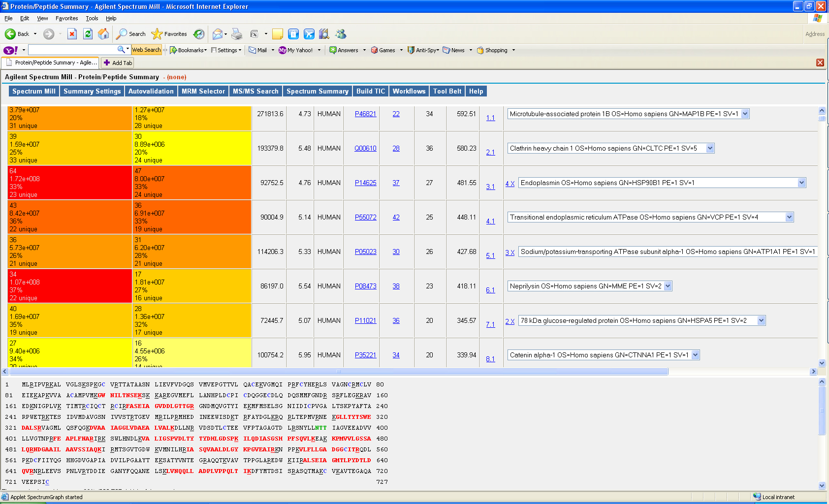Switch to MS/MS Search tab
The width and height of the screenshot is (829, 504).
[x=255, y=91]
